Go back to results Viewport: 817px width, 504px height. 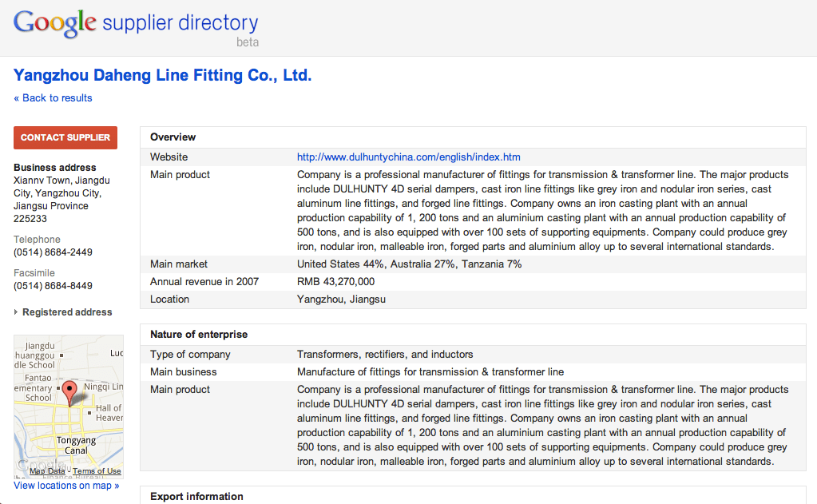[53, 98]
